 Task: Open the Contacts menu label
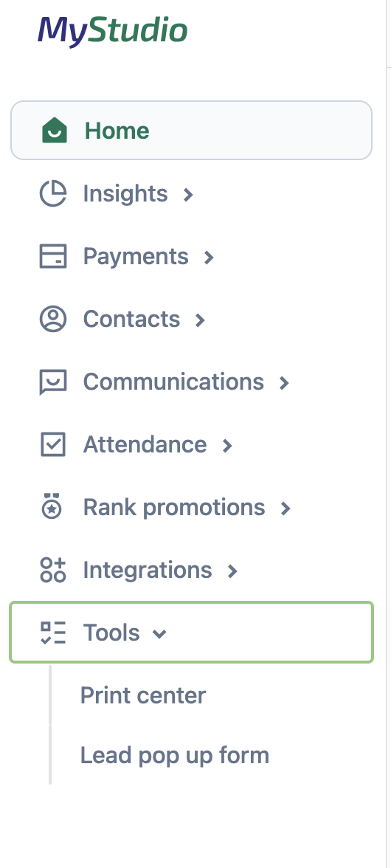click(x=131, y=319)
